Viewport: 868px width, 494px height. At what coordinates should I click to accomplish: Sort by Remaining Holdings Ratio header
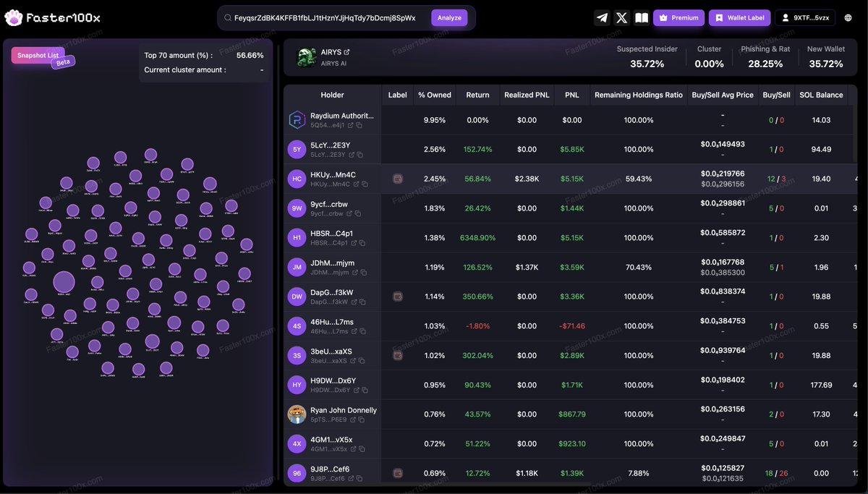[x=638, y=95]
